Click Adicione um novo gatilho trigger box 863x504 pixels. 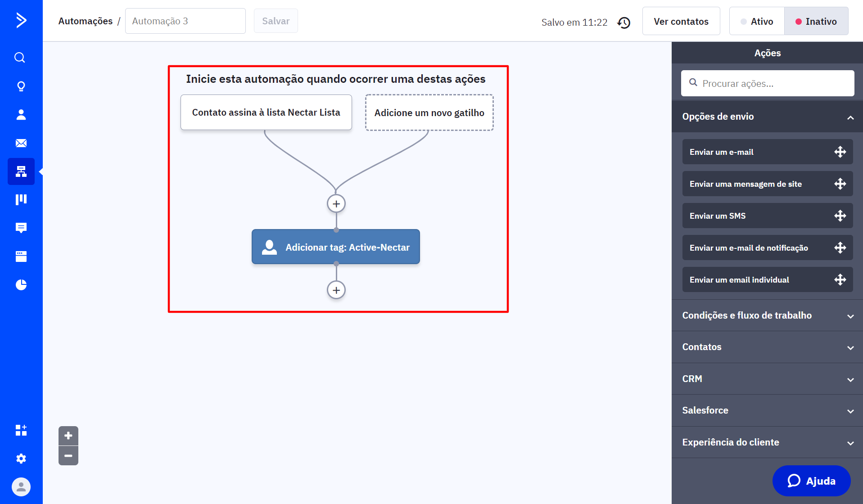tap(429, 112)
